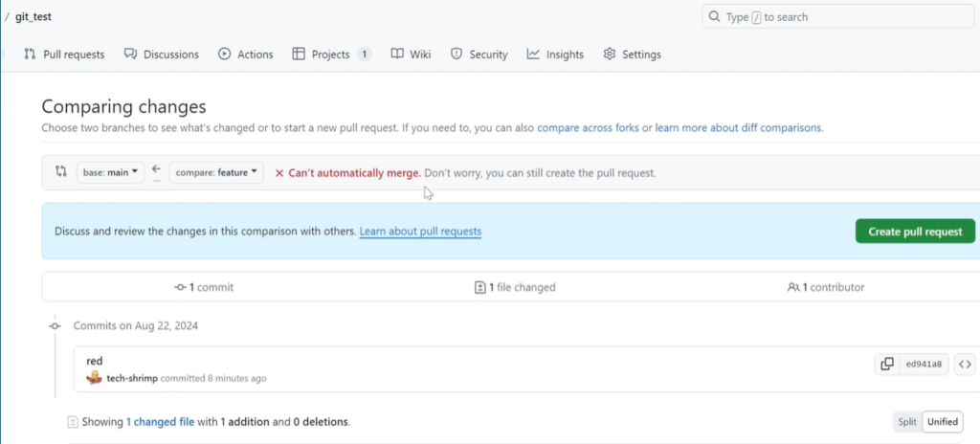The height and width of the screenshot is (444, 980).
Task: Click the Wiki book icon
Action: (397, 55)
